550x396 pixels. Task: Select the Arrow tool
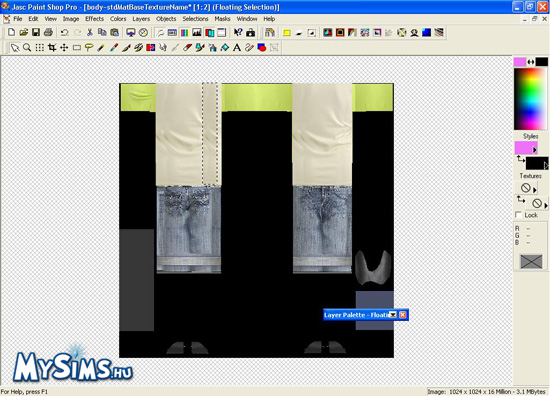click(x=15, y=47)
